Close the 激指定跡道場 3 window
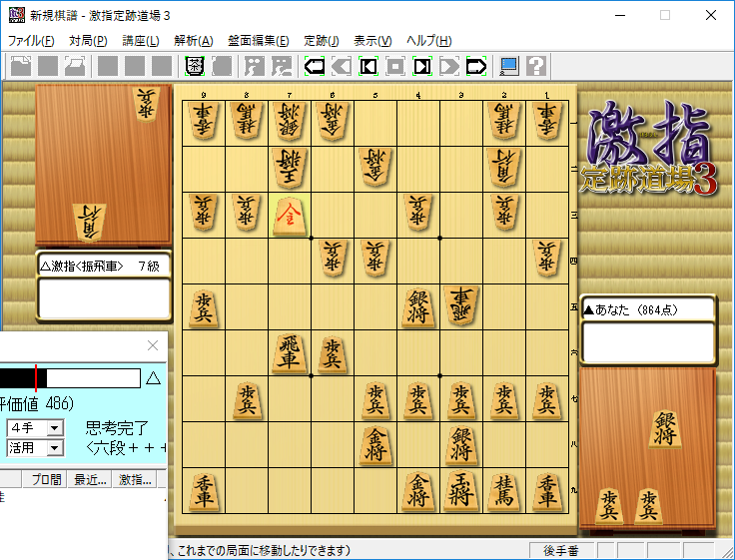Screen dimensions: 735x560 tap(711, 15)
